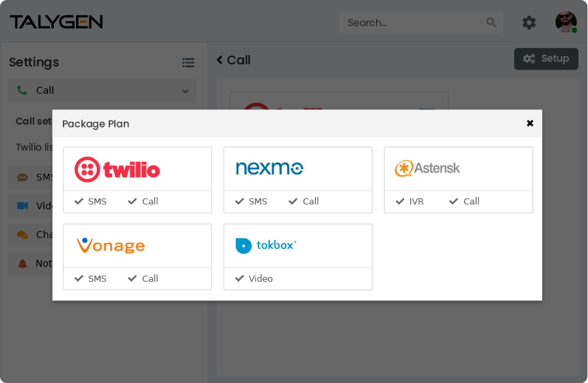
Task: Click the Video camera sidebar icon
Action: click(x=23, y=206)
